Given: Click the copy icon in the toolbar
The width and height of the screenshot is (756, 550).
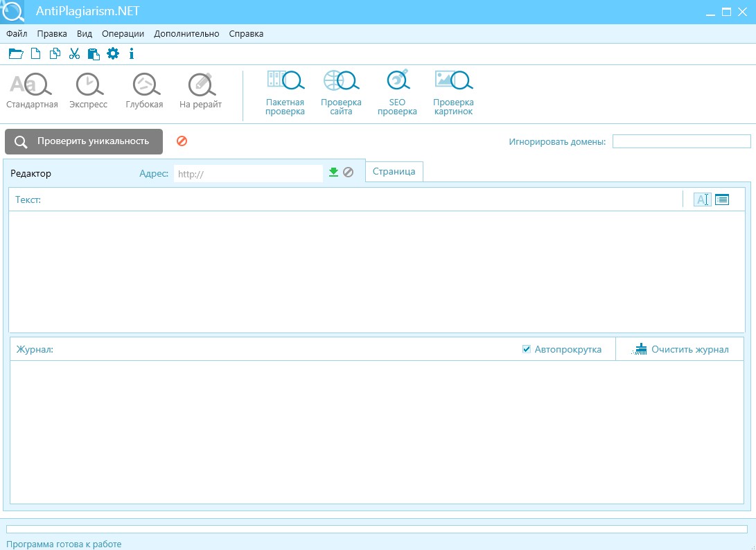Looking at the screenshot, I should pyautogui.click(x=55, y=53).
